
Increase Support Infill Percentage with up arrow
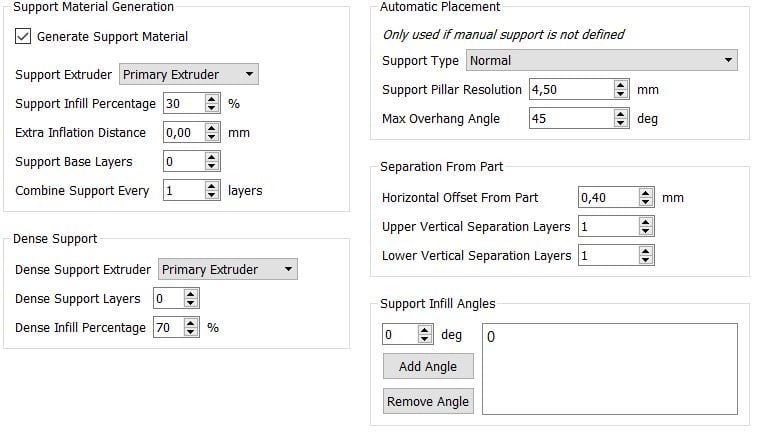click(211, 99)
